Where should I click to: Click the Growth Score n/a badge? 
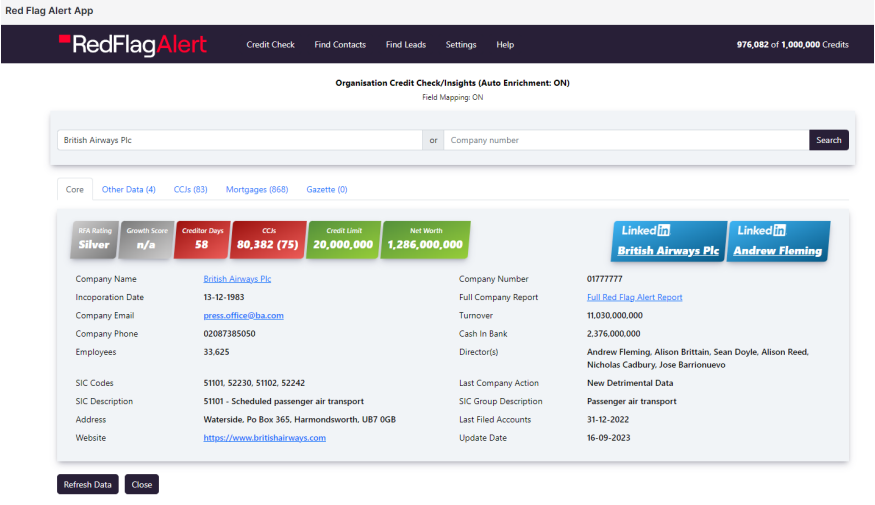[x=147, y=239]
